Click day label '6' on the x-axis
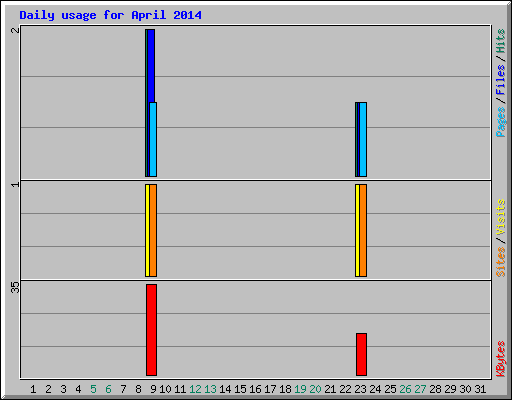The image size is (512, 400). [108, 389]
